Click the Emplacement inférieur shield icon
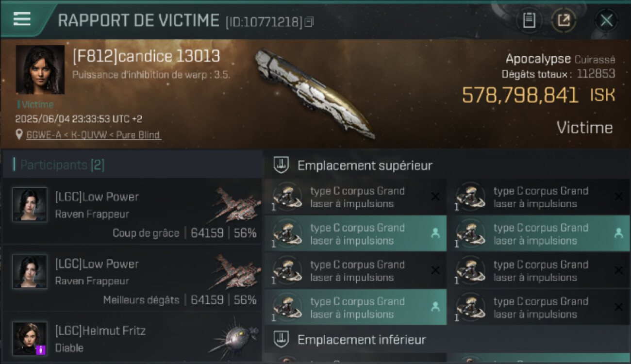This screenshot has height=364, width=631. [x=281, y=339]
